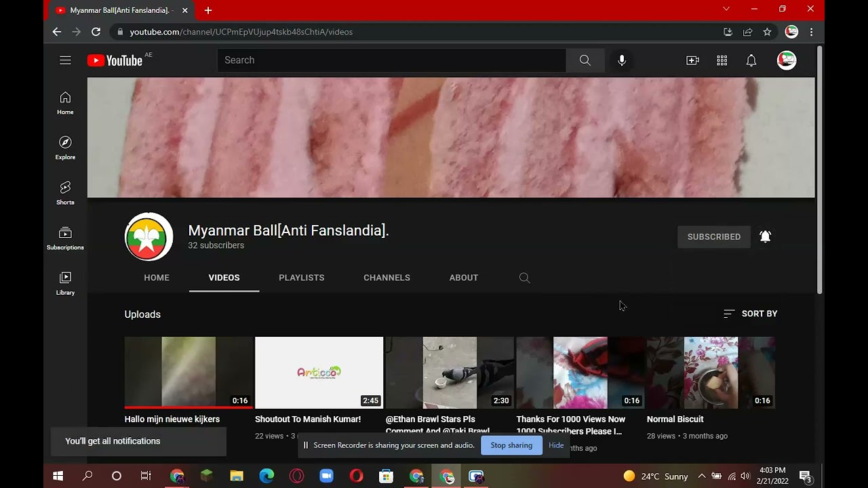Screen dimensions: 868x488
Task: Open Chrome three-dot menu
Action: (811, 32)
